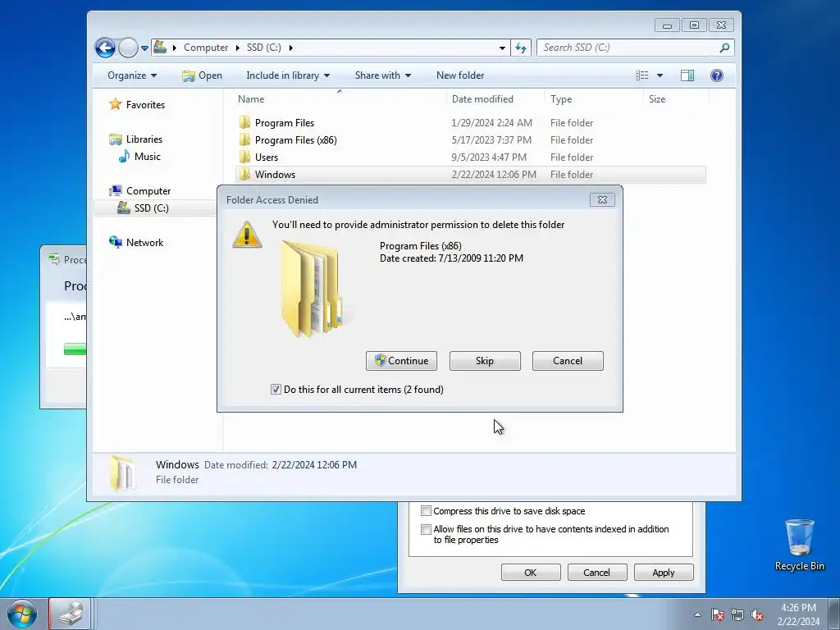
Task: Select the Windows folder icon
Action: 244,174
